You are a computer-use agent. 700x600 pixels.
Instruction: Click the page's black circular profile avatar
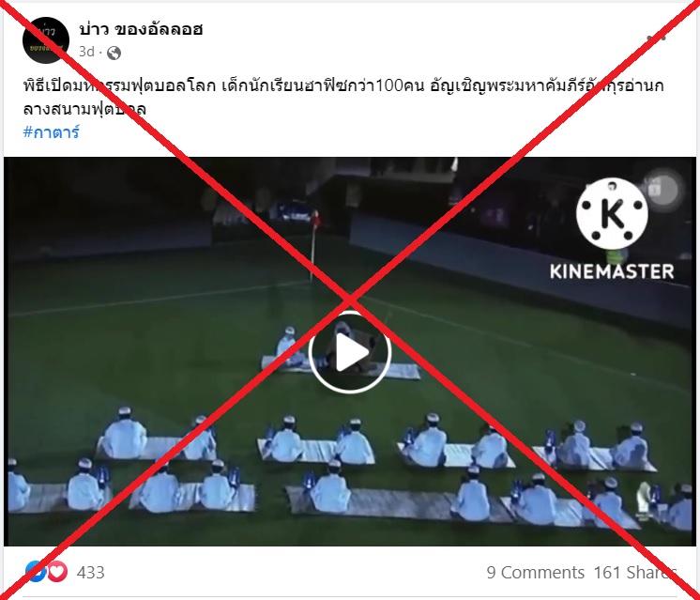(46, 40)
